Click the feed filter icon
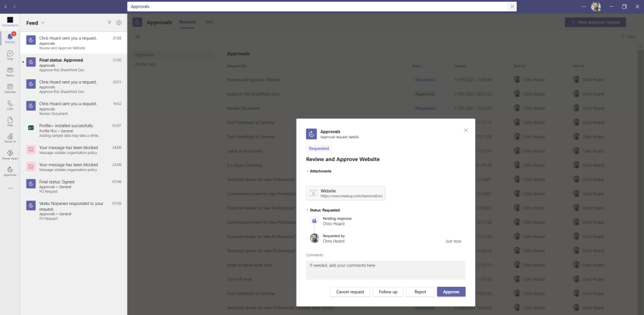644x315 pixels. 110,23
